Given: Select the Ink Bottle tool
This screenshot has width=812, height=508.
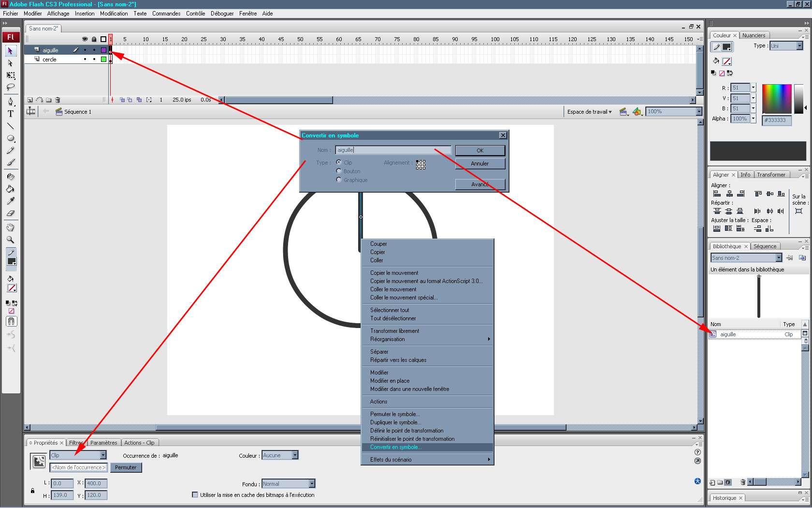Looking at the screenshot, I should [x=11, y=177].
